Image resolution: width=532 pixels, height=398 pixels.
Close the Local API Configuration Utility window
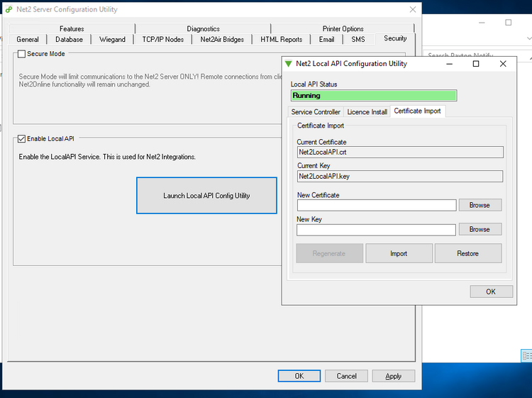click(x=503, y=64)
